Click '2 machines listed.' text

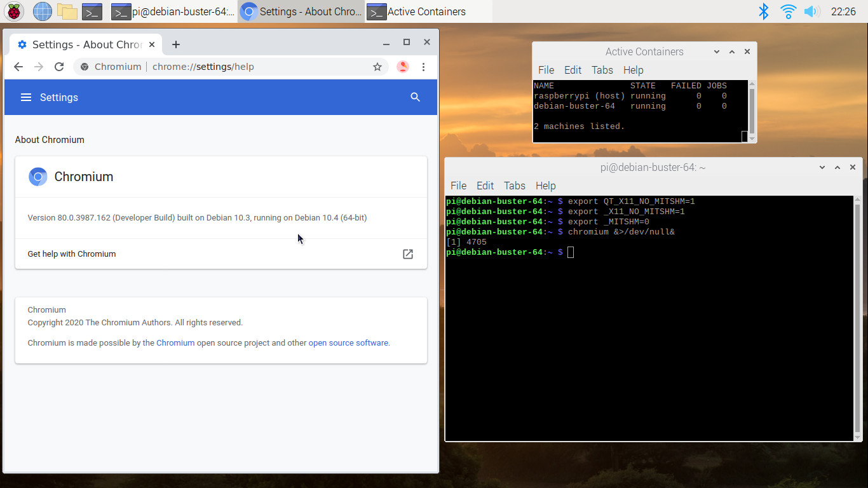tap(579, 126)
